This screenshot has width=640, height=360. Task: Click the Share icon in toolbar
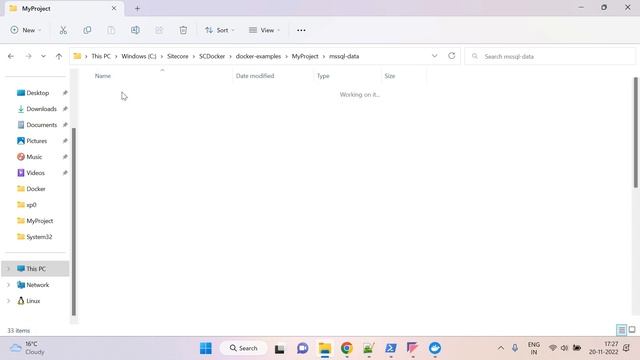coord(159,30)
